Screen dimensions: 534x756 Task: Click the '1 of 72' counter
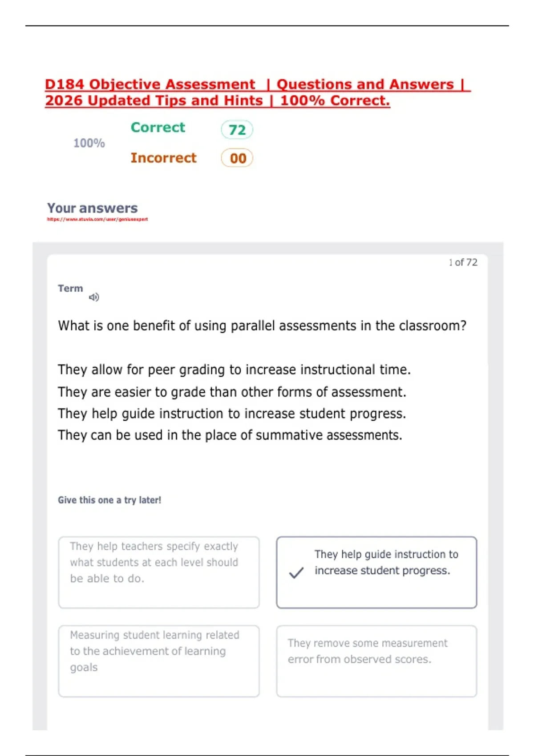click(463, 262)
